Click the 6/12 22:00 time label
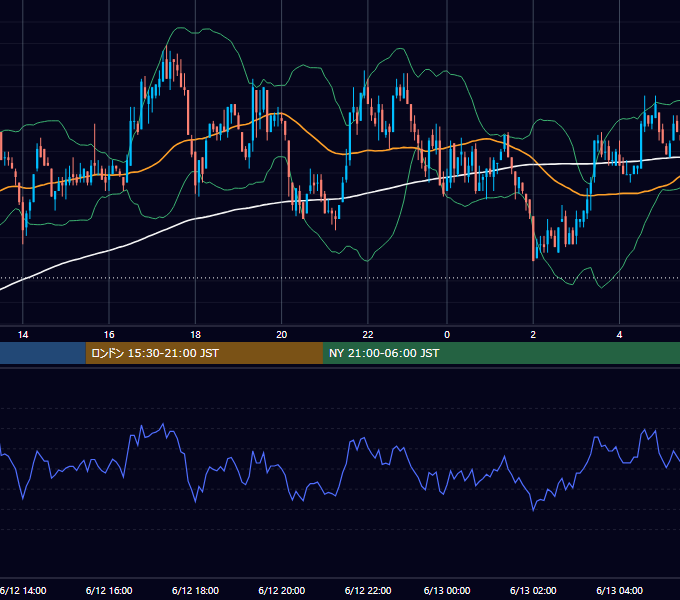 pos(368,590)
